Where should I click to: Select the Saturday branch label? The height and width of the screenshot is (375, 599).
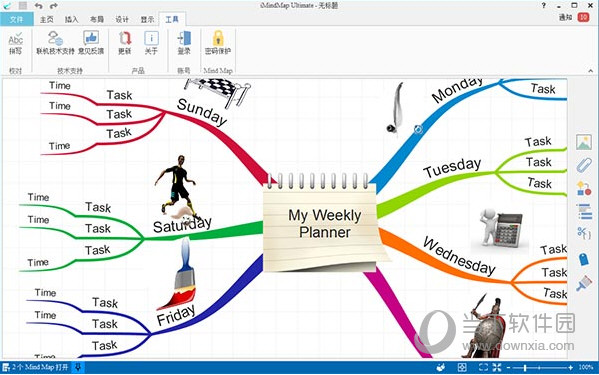(182, 225)
